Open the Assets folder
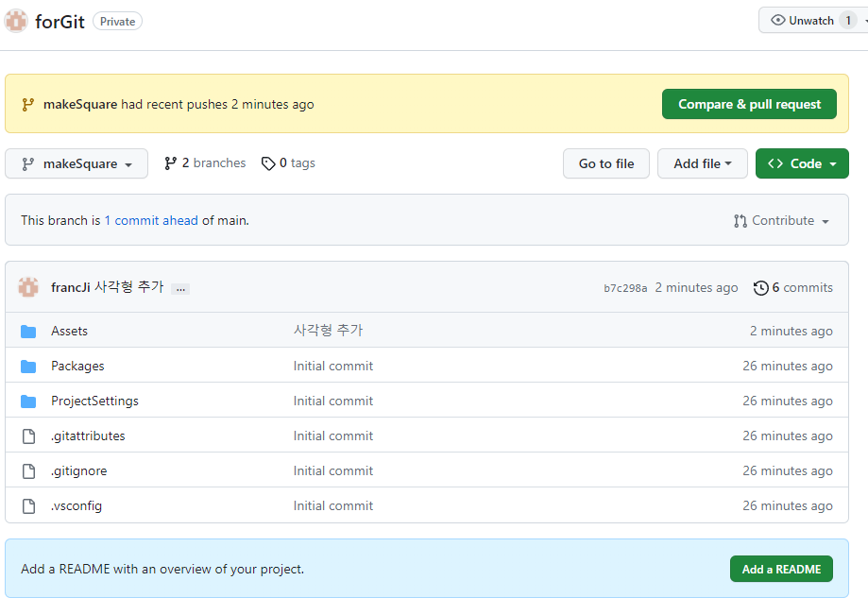868x615 pixels. pyautogui.click(x=69, y=331)
